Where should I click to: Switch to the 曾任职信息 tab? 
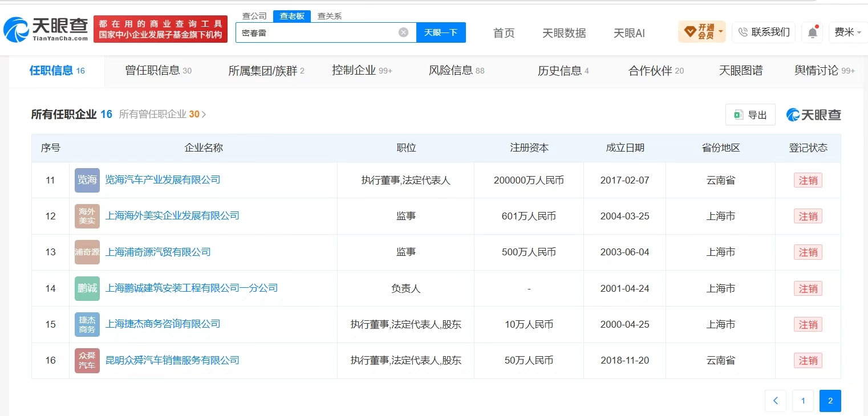point(158,71)
